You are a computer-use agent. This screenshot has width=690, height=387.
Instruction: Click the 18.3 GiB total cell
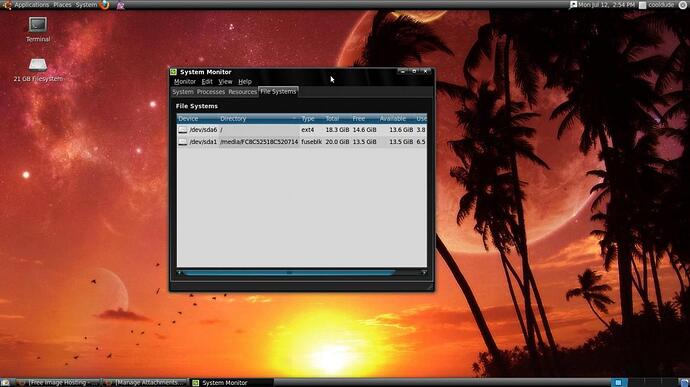point(337,130)
